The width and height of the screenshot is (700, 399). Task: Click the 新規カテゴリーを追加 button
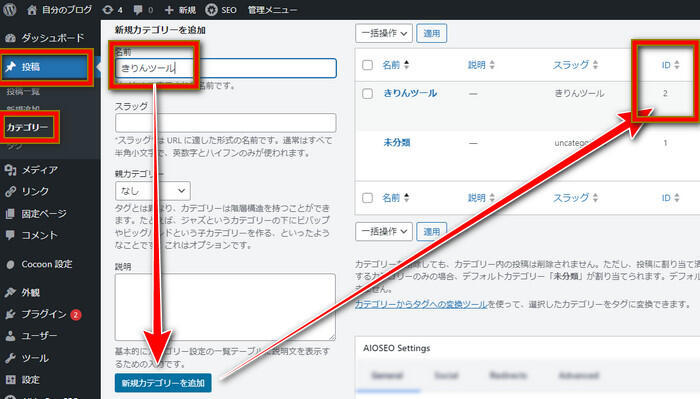[x=163, y=383]
